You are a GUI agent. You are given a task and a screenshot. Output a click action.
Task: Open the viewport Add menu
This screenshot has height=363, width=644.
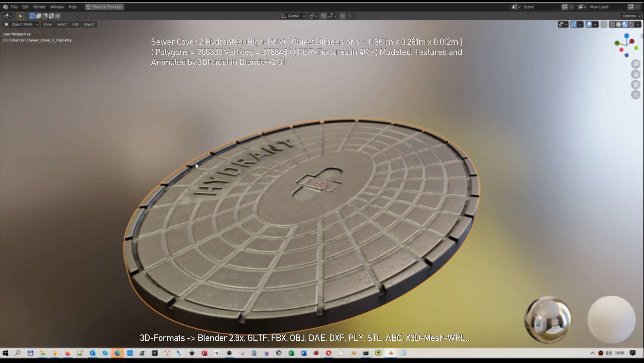pos(75,24)
